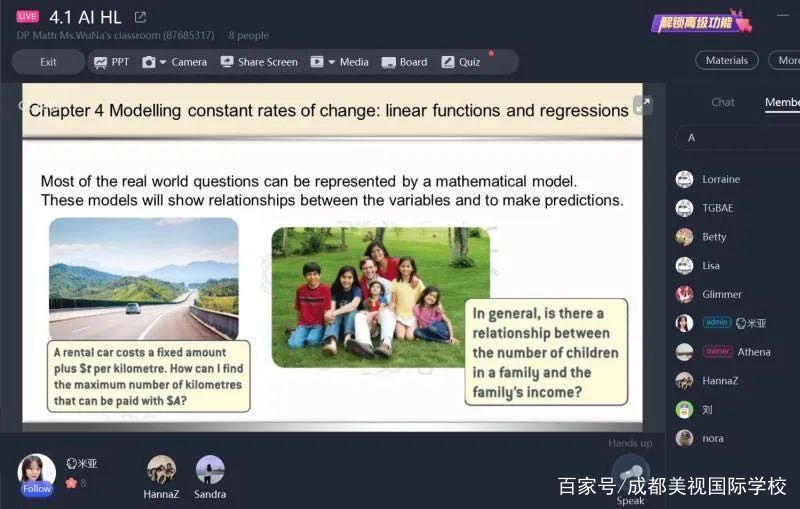Viewport: 800px width, 509px height.
Task: Open the PPT tool in toolbar
Action: (111, 62)
